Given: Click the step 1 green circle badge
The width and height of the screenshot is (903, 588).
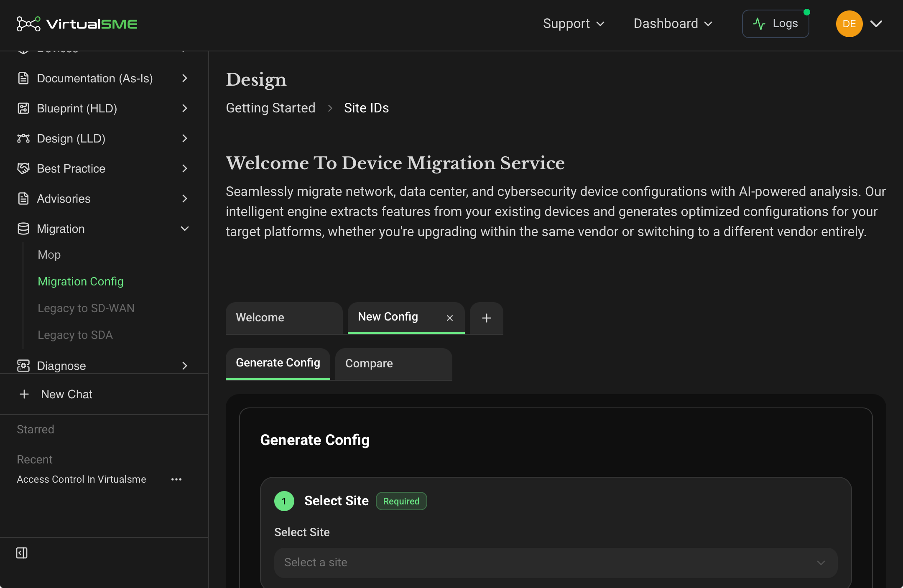Looking at the screenshot, I should pos(284,501).
